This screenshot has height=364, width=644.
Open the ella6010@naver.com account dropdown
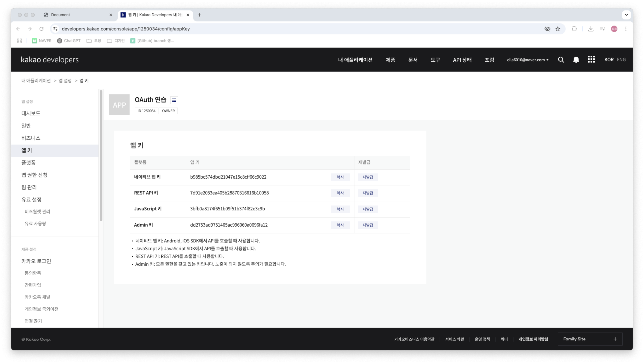coord(528,60)
